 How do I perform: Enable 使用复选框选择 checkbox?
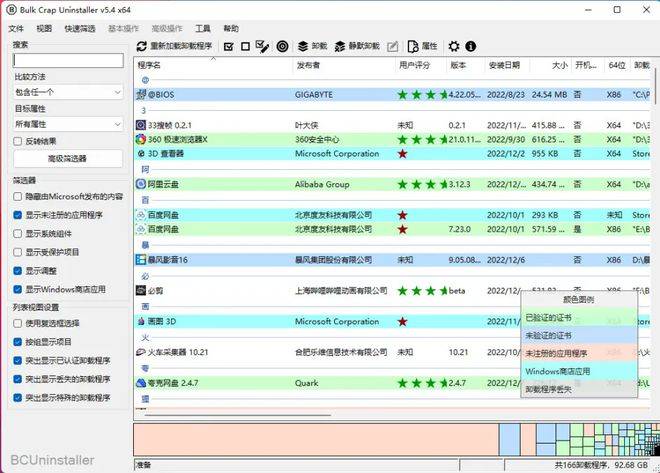17,323
